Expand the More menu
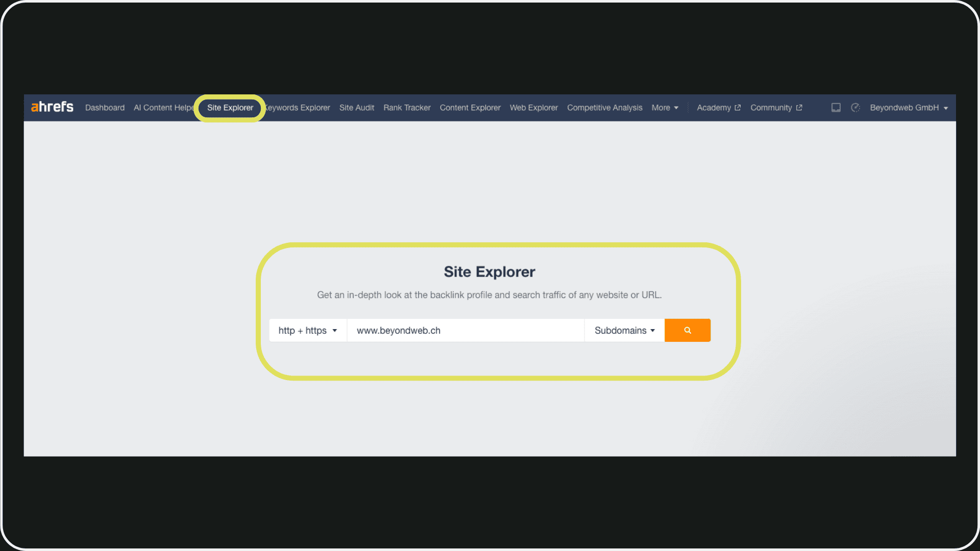The image size is (980, 551). [665, 108]
